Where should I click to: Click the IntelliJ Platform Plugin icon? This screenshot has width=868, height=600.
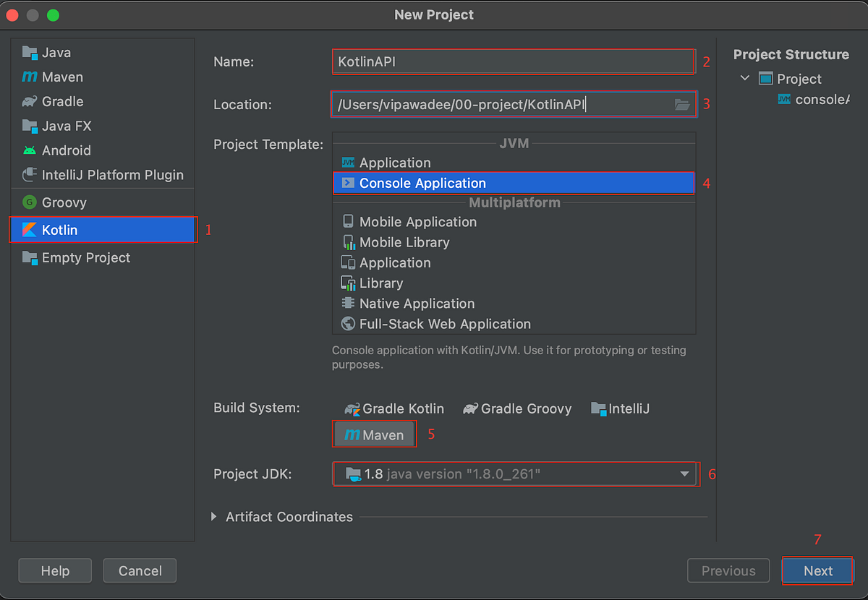tap(28, 174)
